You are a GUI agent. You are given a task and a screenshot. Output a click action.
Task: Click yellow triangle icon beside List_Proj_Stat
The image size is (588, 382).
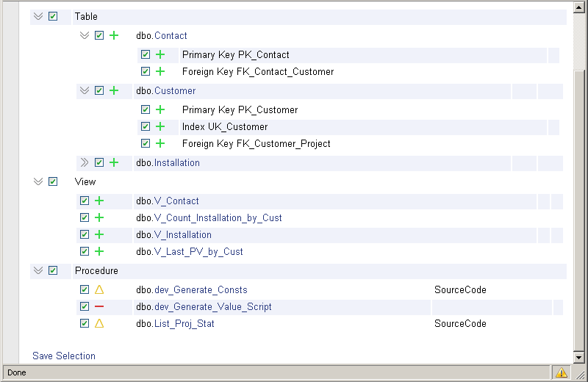pos(99,323)
